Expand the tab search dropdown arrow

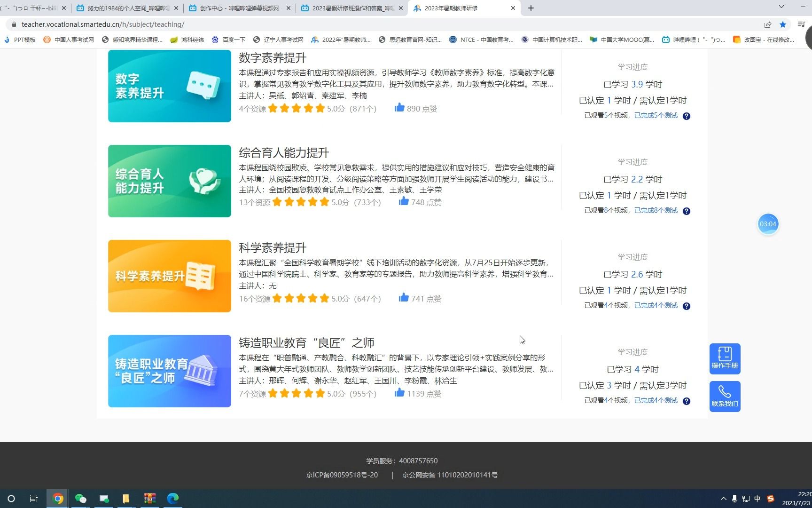coord(781,7)
